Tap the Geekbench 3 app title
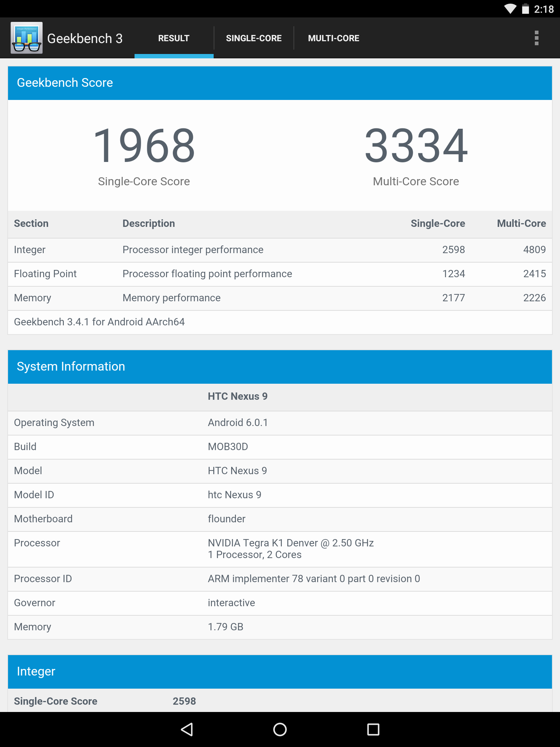 (85, 38)
